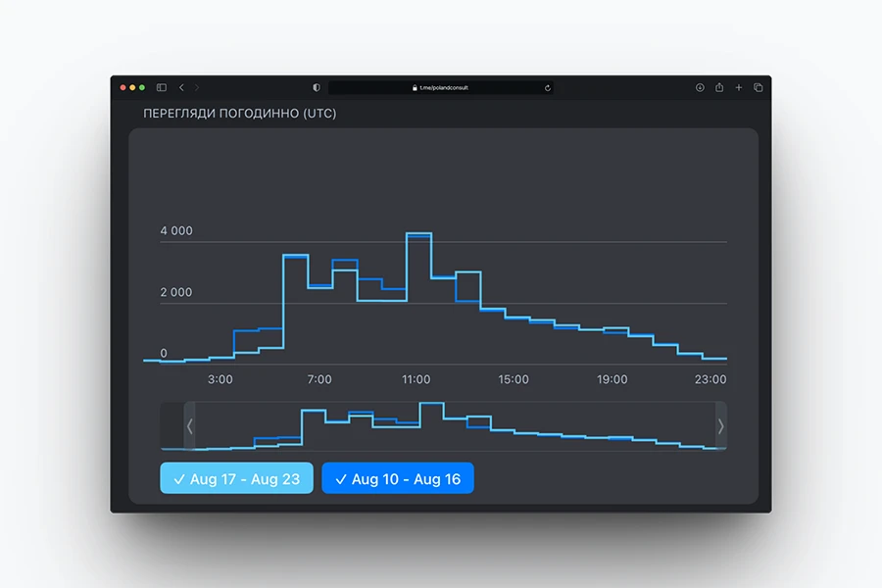Click the lock icon in the address bar
Image resolution: width=882 pixels, height=588 pixels.
pos(416,87)
